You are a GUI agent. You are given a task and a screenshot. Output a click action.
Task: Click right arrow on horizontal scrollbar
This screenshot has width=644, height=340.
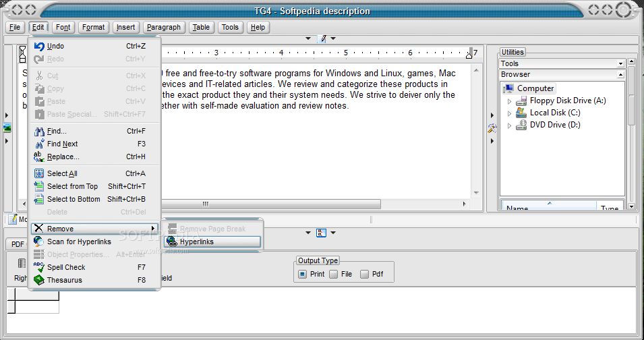click(465, 204)
